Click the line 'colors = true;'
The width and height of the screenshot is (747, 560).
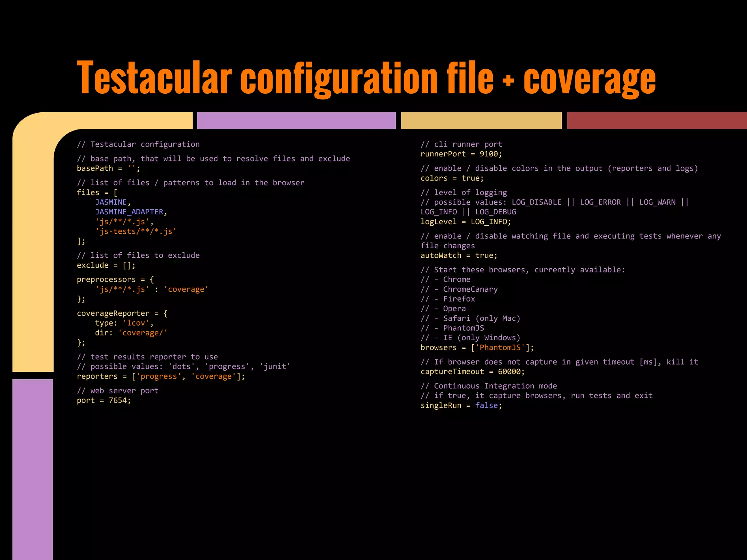click(x=452, y=178)
